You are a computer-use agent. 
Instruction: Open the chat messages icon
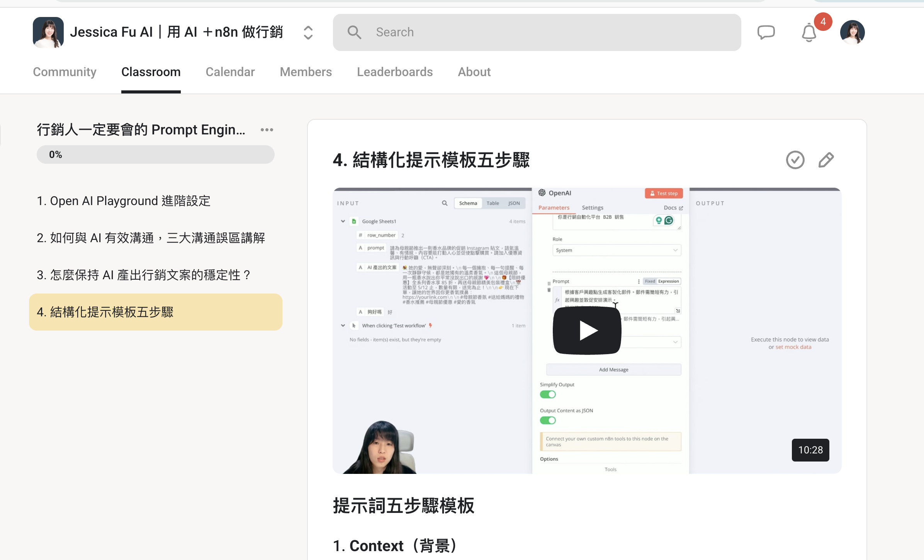(x=766, y=32)
